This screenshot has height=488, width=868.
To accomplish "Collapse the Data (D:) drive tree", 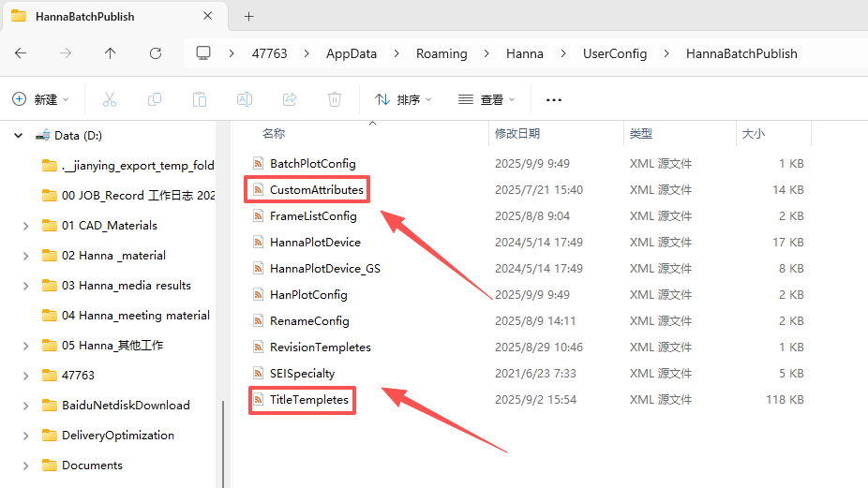I will pyautogui.click(x=18, y=136).
